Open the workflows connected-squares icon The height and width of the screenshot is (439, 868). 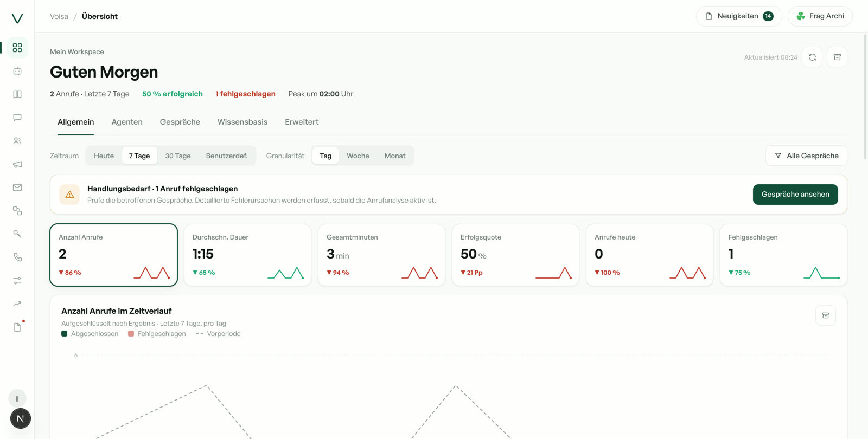pyautogui.click(x=17, y=211)
